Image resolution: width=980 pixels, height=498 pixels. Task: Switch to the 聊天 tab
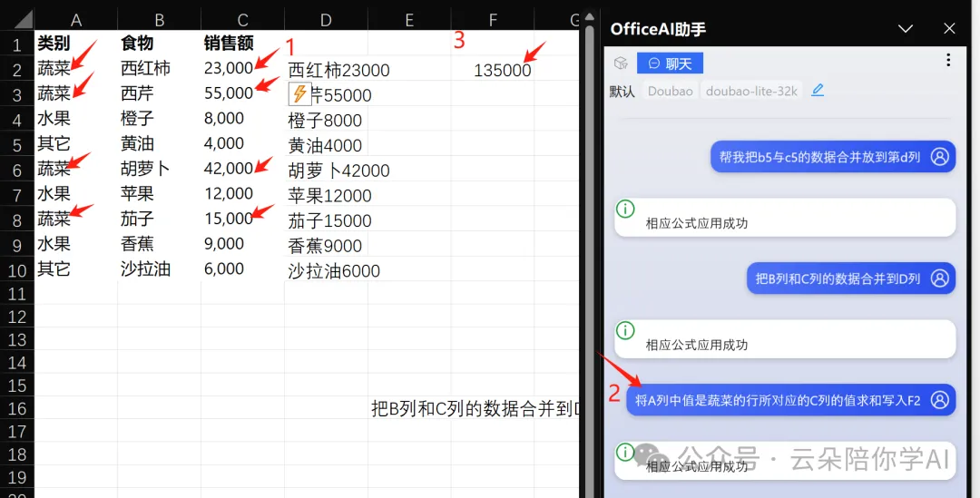point(670,63)
